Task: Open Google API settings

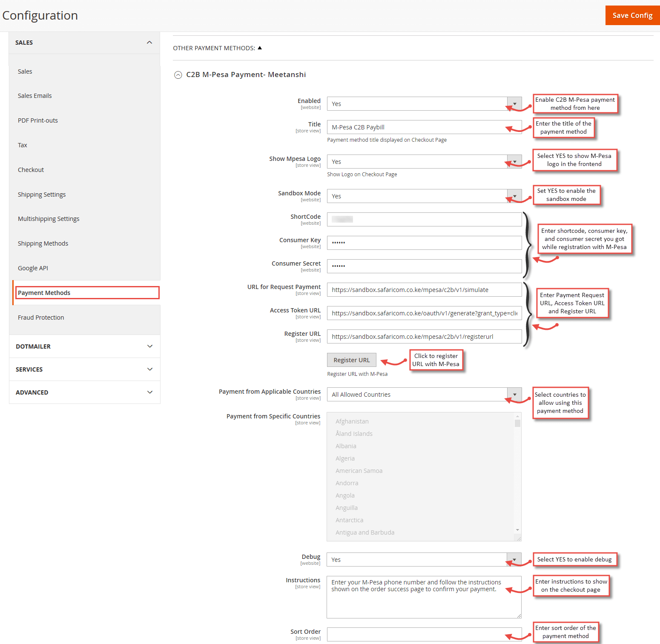Action: tap(33, 268)
